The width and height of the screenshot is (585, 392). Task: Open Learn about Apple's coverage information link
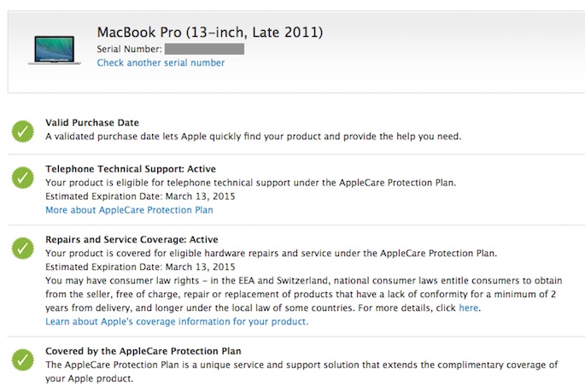pyautogui.click(x=177, y=322)
